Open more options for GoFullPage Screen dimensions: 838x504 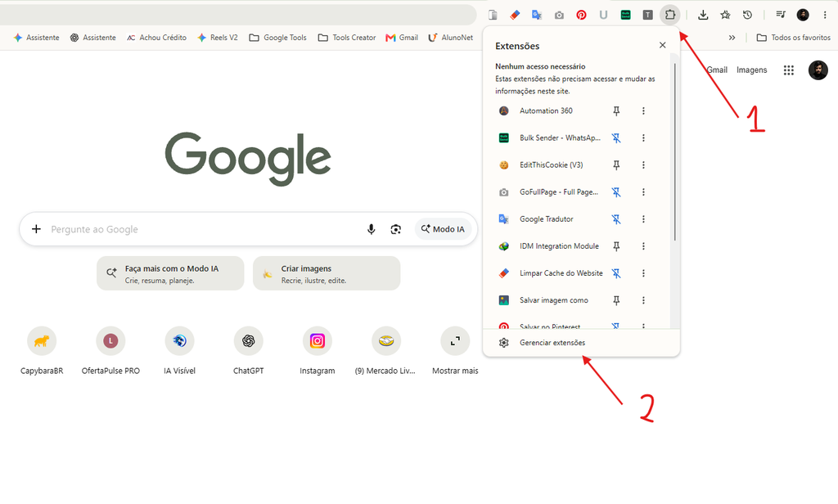tap(643, 192)
